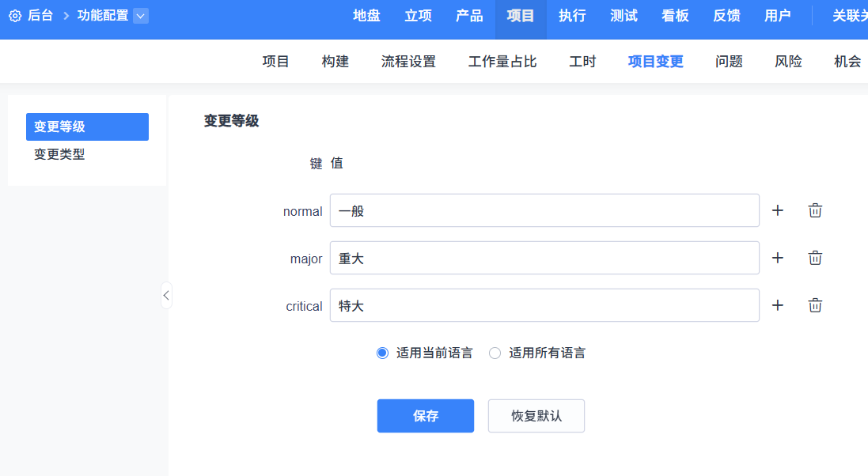
Task: Go to the 工时 tab
Action: coord(582,62)
